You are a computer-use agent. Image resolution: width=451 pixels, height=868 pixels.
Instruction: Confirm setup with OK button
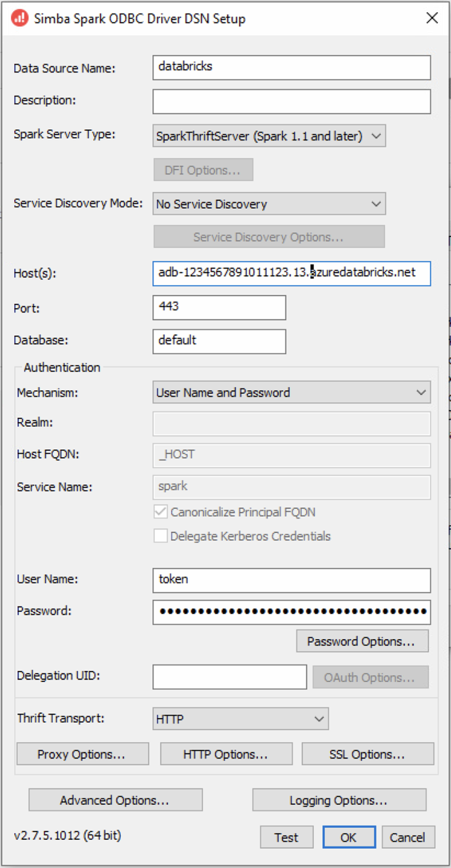(348, 837)
